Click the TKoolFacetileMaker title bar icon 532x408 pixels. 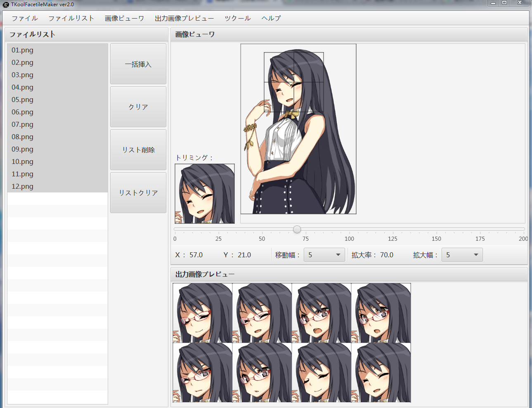pos(6,5)
